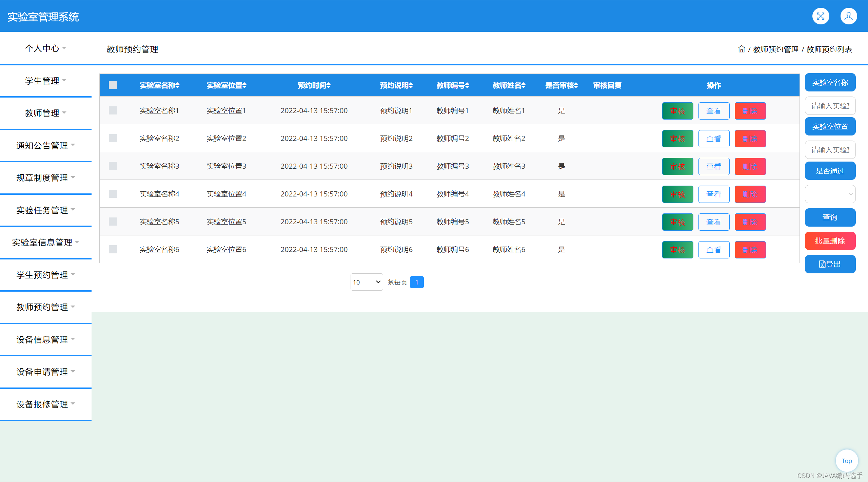Click 查看 for 实验室名称4 row
868x482 pixels.
(714, 194)
